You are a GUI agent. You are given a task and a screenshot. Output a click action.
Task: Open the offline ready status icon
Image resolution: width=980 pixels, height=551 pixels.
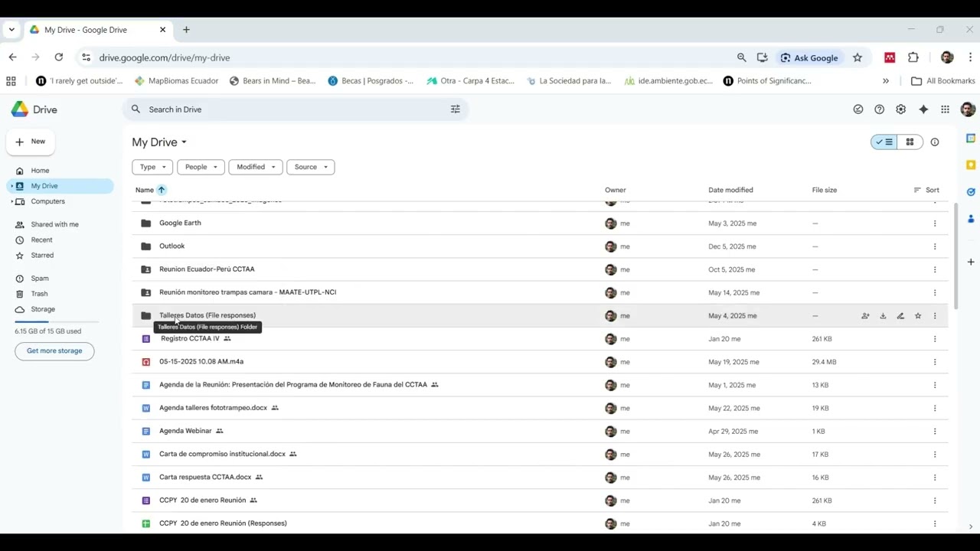(x=858, y=109)
